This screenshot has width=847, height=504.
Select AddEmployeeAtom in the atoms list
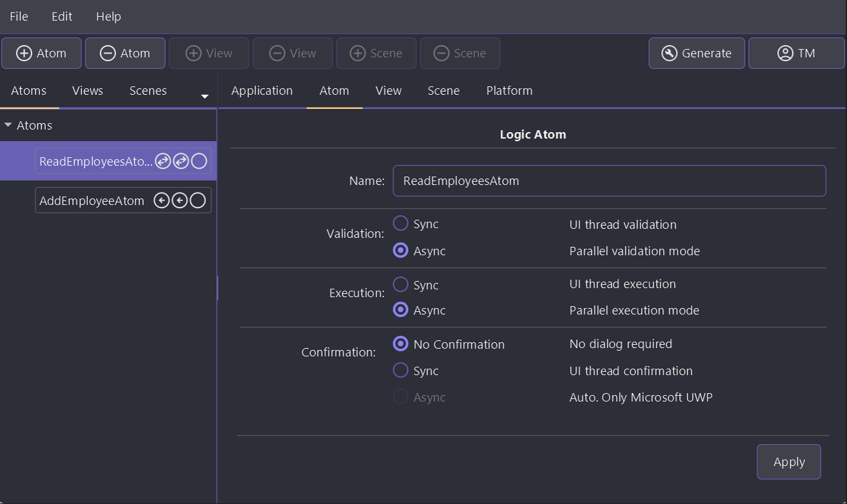pos(92,201)
